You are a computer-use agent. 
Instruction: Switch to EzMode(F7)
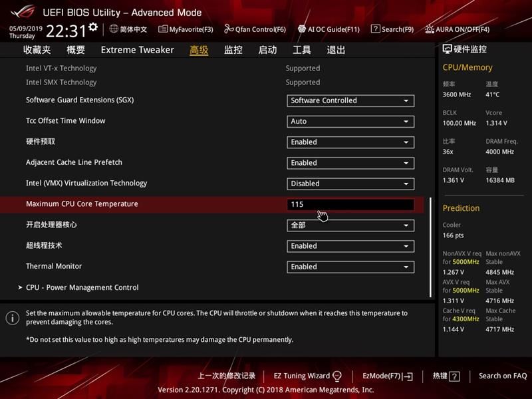click(388, 376)
